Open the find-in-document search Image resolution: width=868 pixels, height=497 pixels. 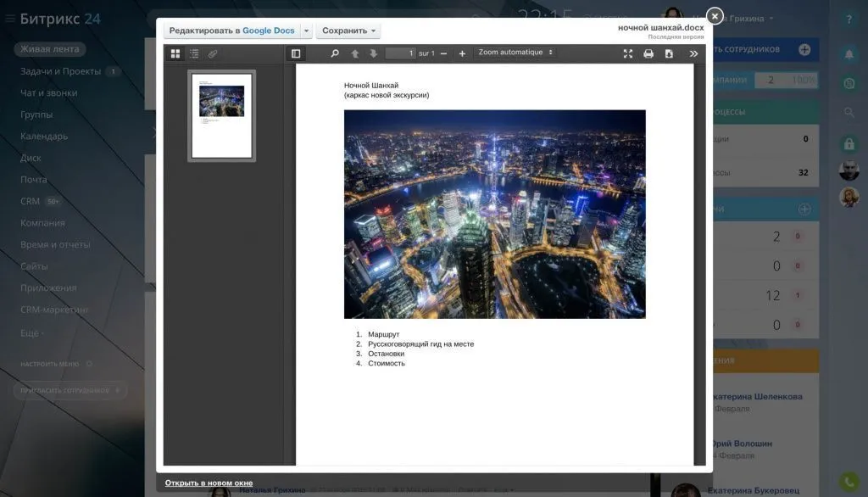(335, 53)
